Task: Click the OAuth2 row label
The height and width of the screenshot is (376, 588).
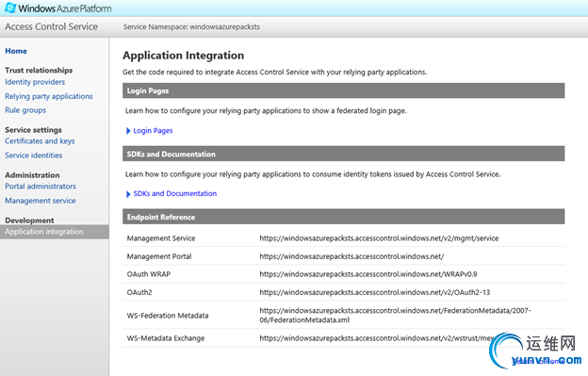Action: point(139,292)
